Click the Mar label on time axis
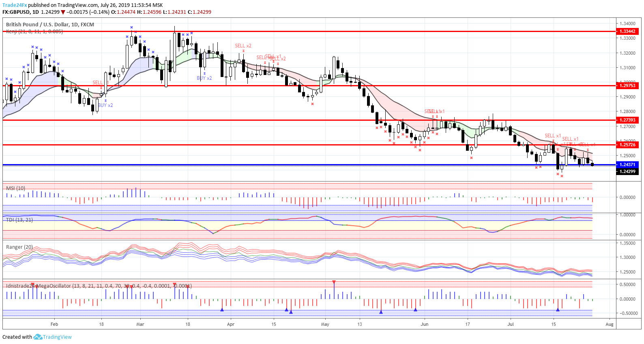The width and height of the screenshot is (644, 344). pos(140,324)
